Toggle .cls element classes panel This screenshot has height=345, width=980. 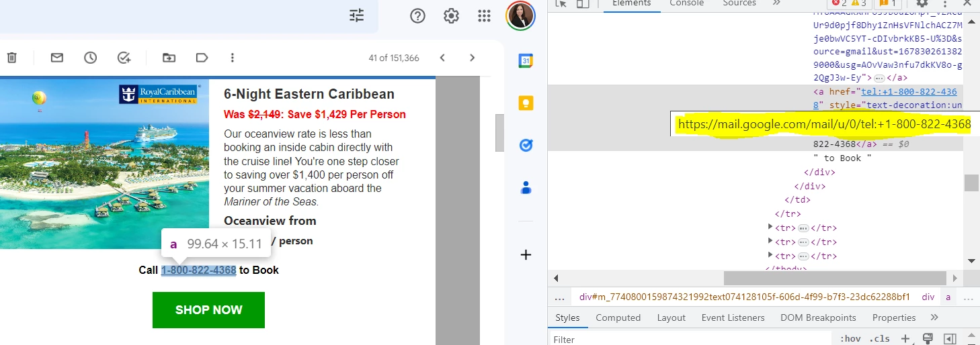[x=880, y=339]
